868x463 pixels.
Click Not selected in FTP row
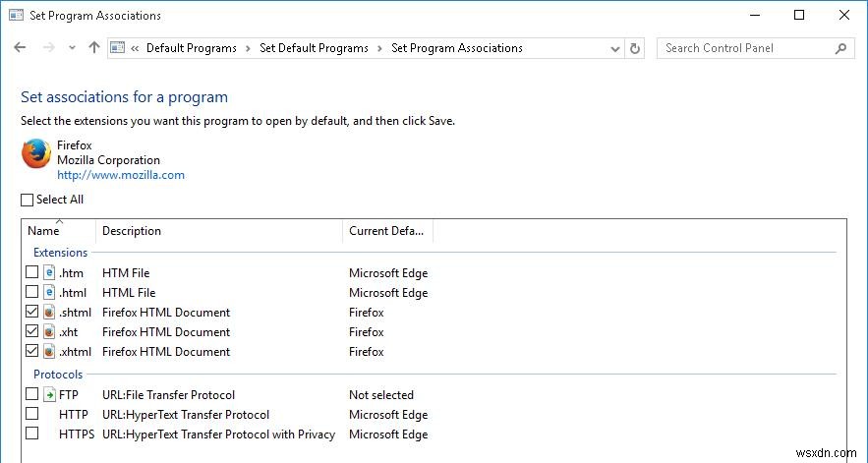point(381,395)
